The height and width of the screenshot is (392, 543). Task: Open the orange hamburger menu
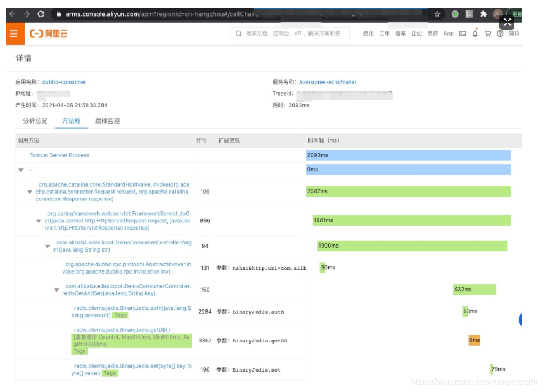[15, 34]
